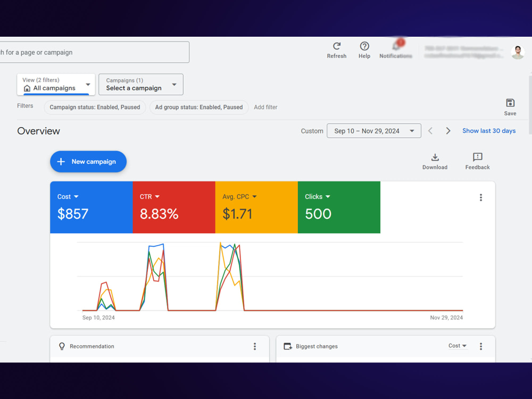Click the Custom date label
The height and width of the screenshot is (399, 532).
point(312,131)
